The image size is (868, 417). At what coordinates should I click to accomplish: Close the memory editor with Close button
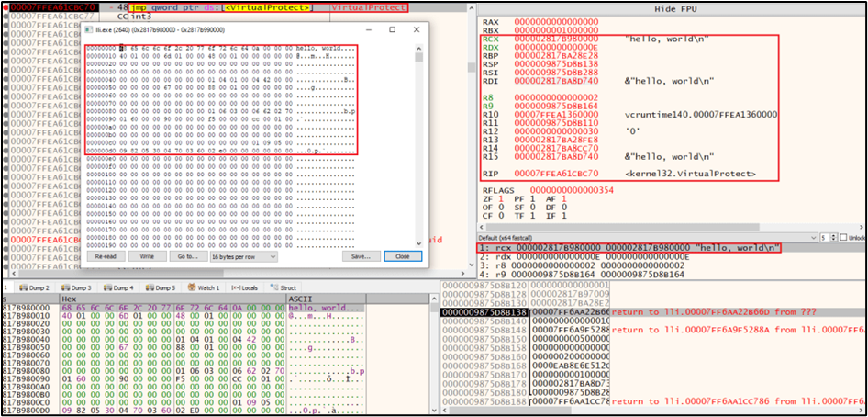click(x=402, y=256)
